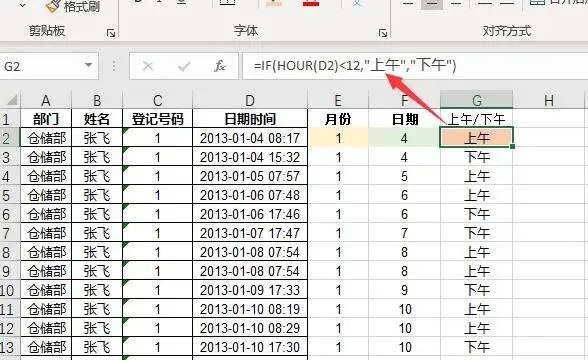Click the 日期 header cell in column F

(x=404, y=119)
